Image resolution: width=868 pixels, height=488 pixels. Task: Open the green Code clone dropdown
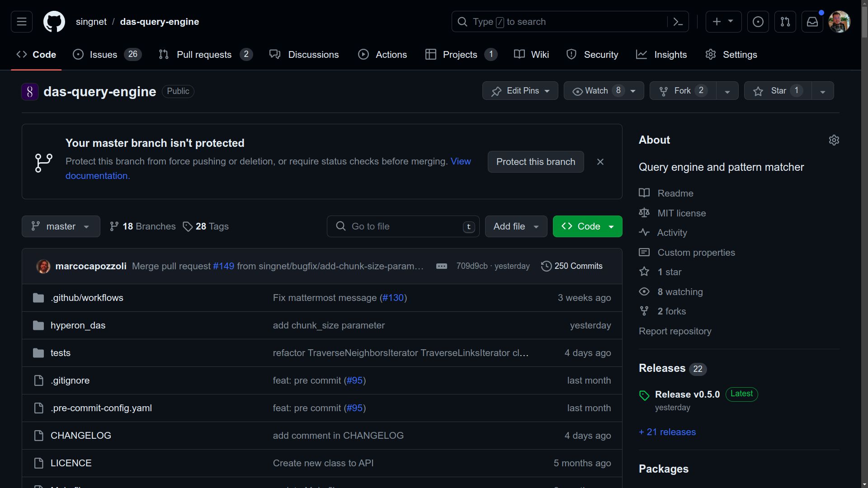click(588, 226)
